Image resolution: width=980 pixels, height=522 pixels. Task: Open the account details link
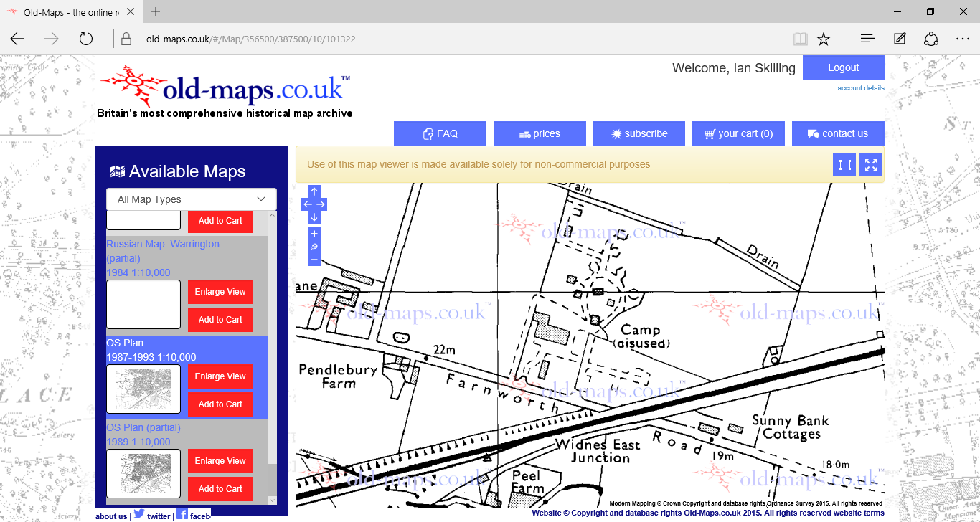tap(860, 88)
